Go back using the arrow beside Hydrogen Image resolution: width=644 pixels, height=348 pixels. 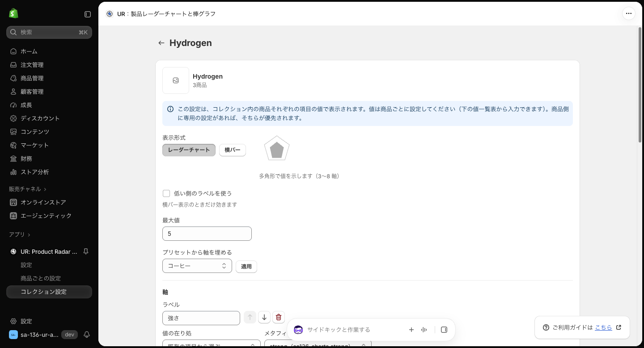[161, 43]
